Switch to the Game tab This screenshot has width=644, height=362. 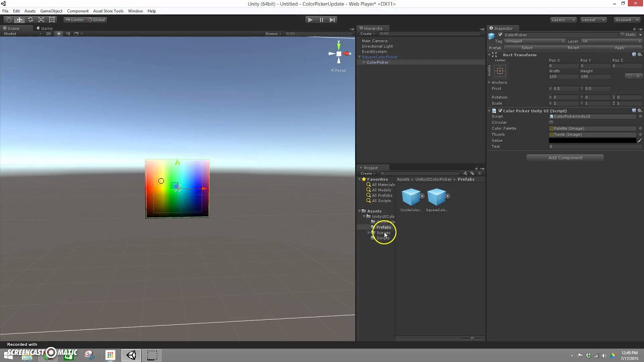pyautogui.click(x=44, y=28)
